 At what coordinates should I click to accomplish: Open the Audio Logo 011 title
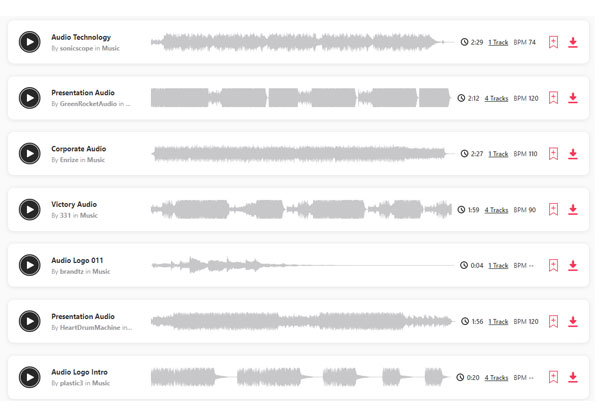coord(77,260)
